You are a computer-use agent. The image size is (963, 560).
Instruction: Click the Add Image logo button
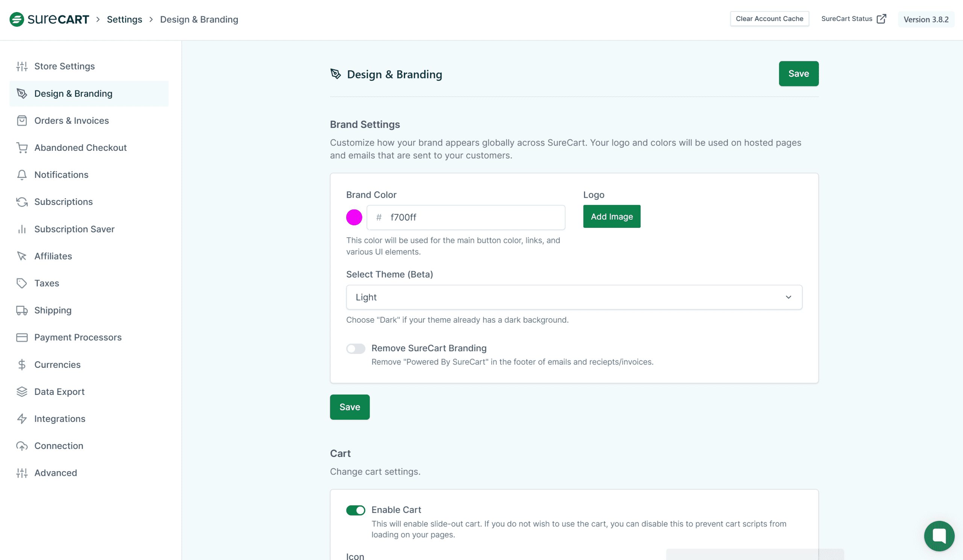tap(611, 217)
